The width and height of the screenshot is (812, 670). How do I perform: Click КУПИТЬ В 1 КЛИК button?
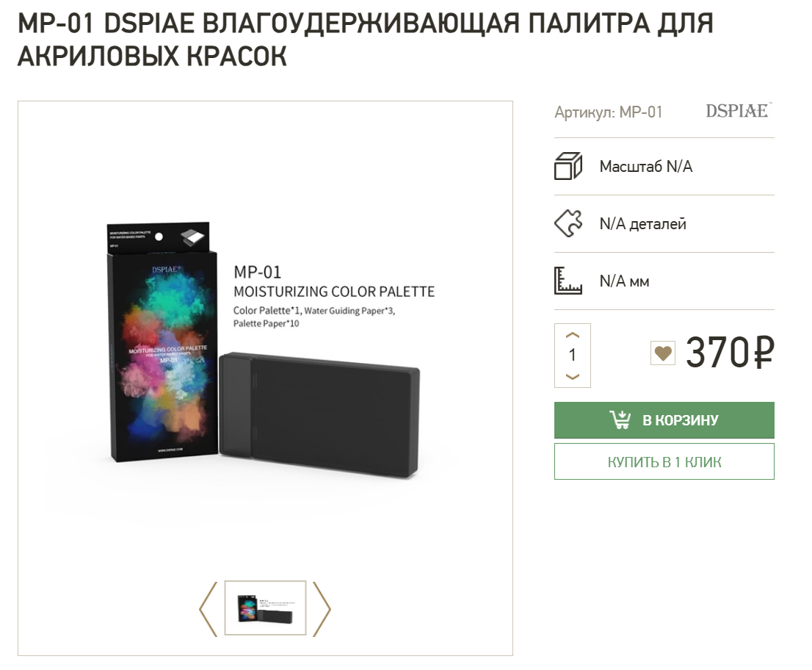(664, 461)
